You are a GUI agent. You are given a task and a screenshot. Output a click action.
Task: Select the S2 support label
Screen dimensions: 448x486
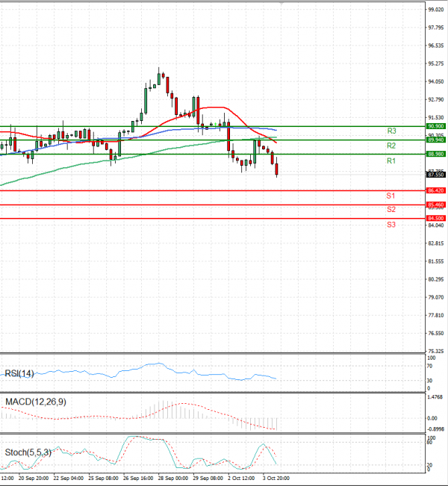point(391,210)
